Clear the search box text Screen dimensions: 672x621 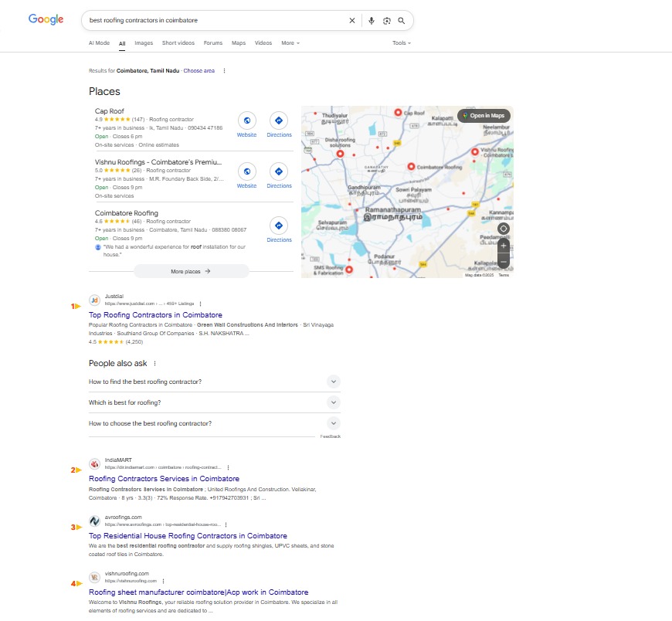pyautogui.click(x=352, y=21)
